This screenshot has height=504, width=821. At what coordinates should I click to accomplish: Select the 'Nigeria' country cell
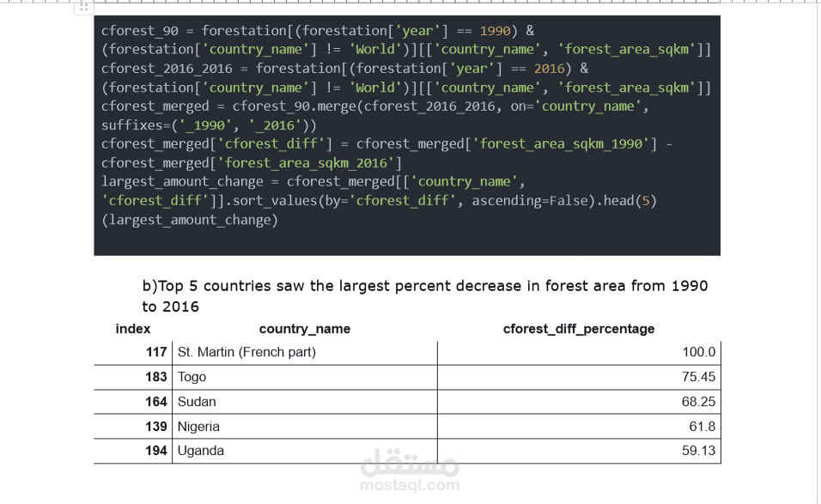point(305,426)
